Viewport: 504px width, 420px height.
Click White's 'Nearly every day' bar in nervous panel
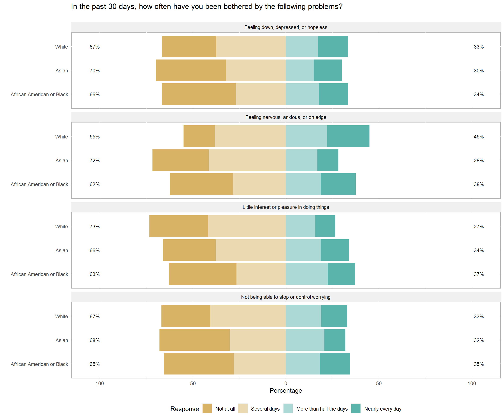(348, 136)
